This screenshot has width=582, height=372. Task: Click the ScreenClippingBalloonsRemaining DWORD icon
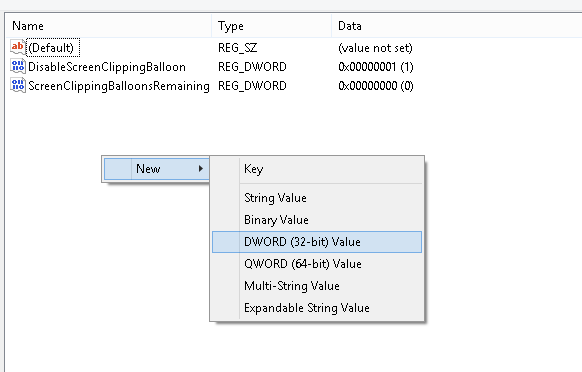click(18, 86)
